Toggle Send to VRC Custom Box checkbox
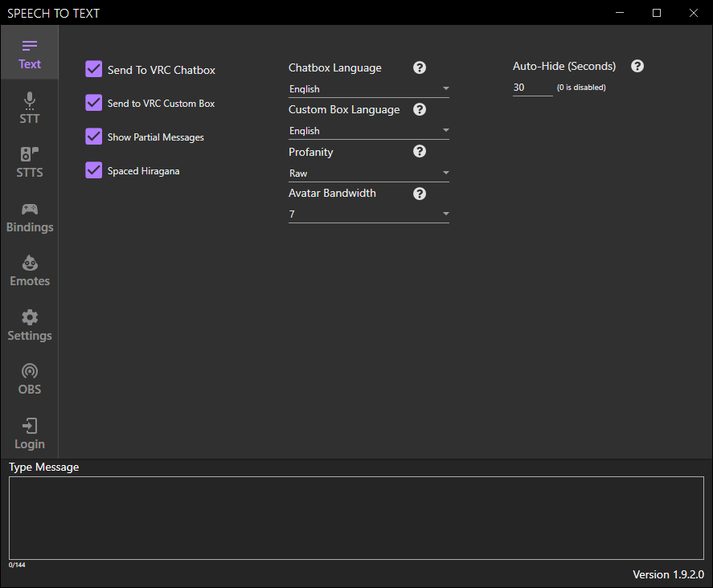Viewport: 713px width, 588px height. coord(94,103)
